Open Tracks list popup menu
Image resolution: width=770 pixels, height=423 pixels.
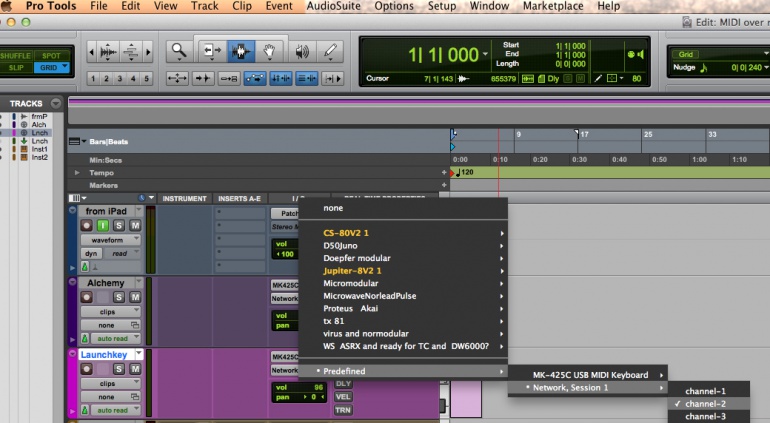pos(56,103)
